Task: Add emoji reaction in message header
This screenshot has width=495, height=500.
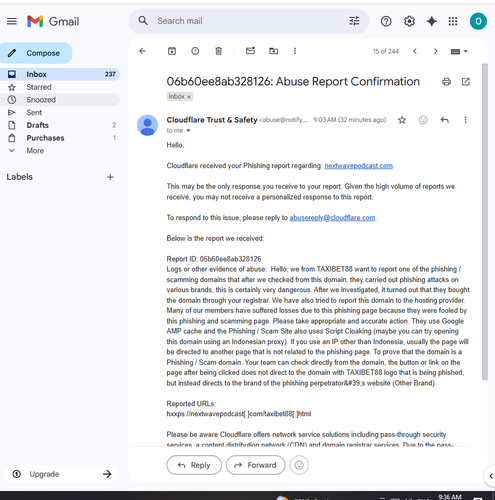Action: [423, 120]
